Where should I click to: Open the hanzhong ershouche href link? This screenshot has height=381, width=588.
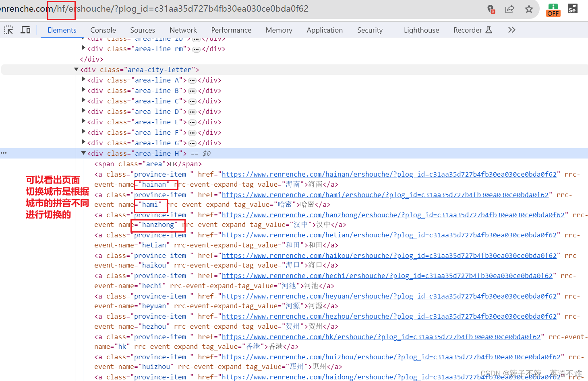point(393,215)
